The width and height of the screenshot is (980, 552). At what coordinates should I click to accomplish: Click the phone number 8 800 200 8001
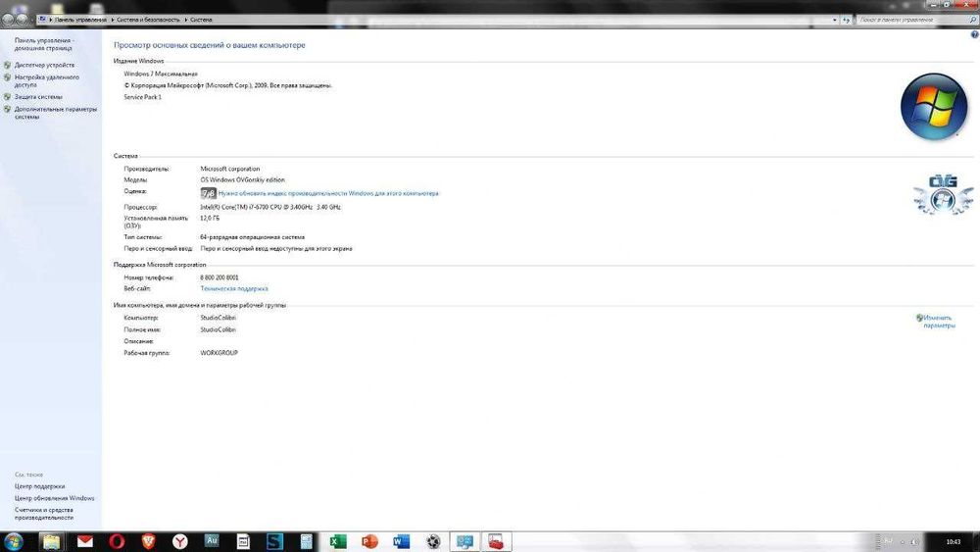(x=220, y=277)
